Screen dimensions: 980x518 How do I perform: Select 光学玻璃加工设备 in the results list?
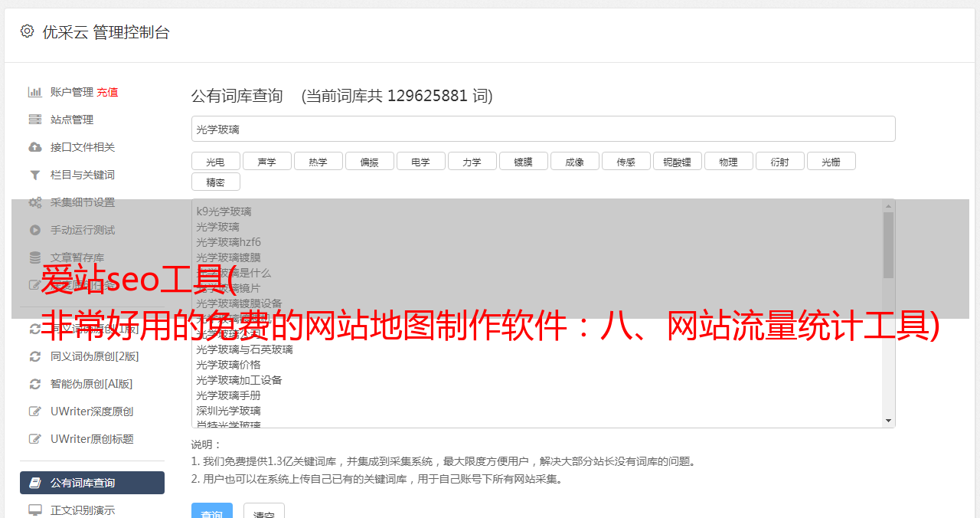[x=239, y=380]
